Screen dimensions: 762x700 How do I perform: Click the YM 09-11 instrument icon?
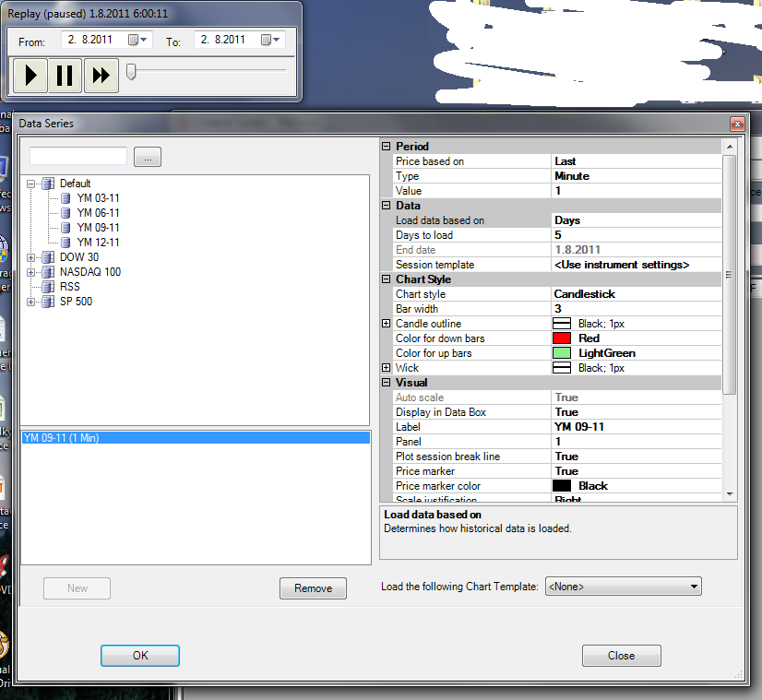[x=65, y=228]
